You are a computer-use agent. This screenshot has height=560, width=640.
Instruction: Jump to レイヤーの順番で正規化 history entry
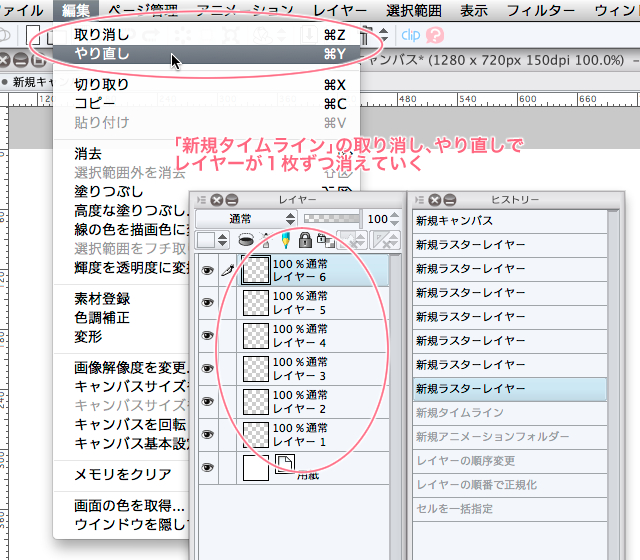tap(510, 485)
